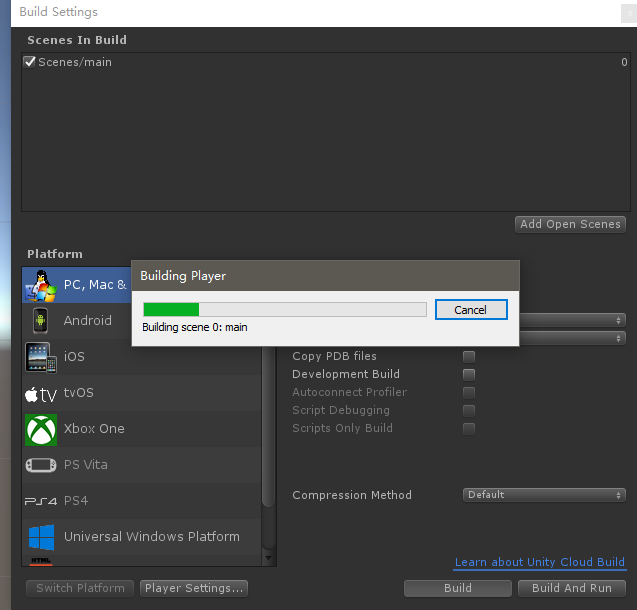Select the iOS platform row label
This screenshot has height=610, width=637.
[74, 357]
